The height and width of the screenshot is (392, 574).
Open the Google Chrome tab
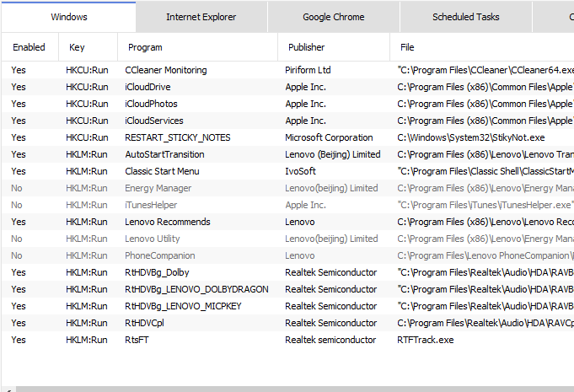(333, 17)
